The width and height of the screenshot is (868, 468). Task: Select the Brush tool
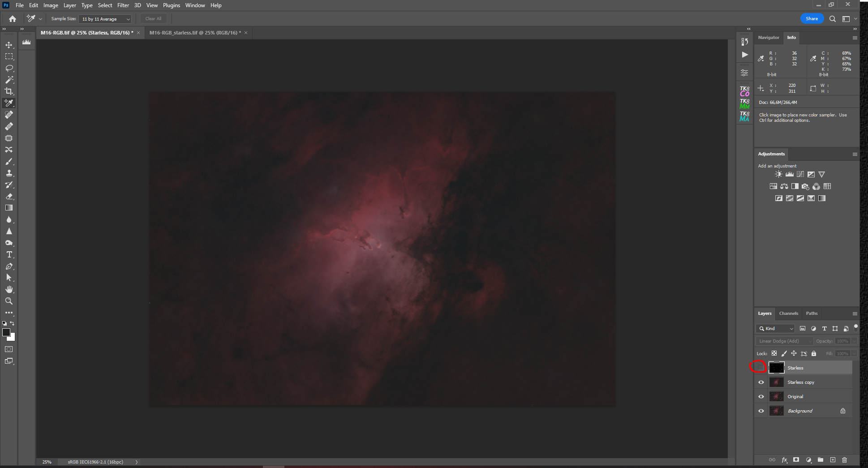9,161
